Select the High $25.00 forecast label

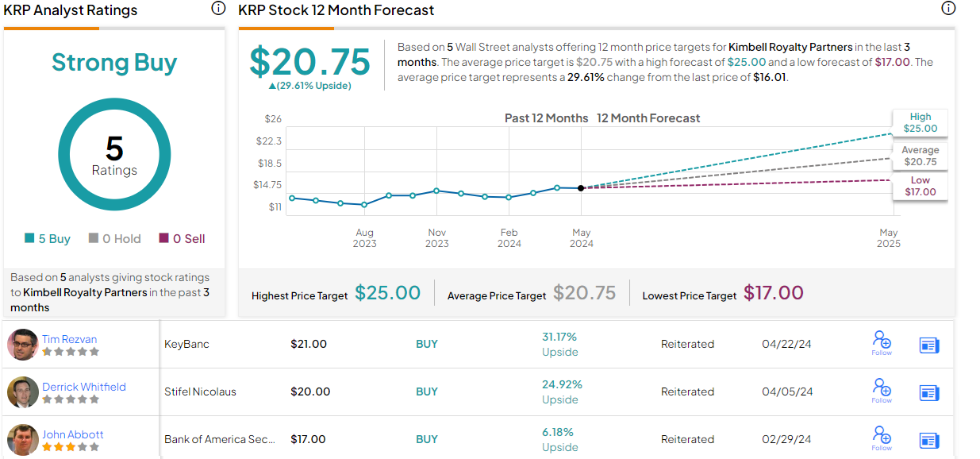click(x=920, y=122)
